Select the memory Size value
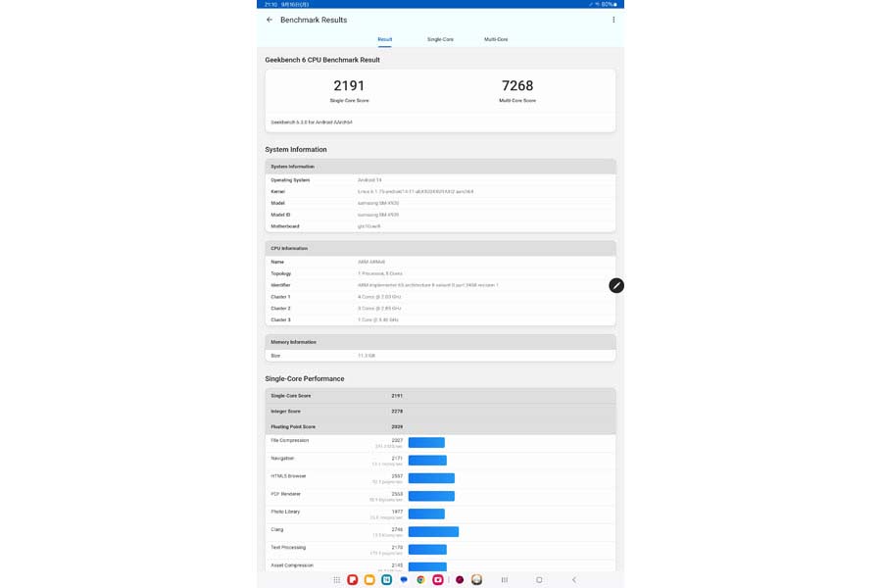 coord(367,356)
